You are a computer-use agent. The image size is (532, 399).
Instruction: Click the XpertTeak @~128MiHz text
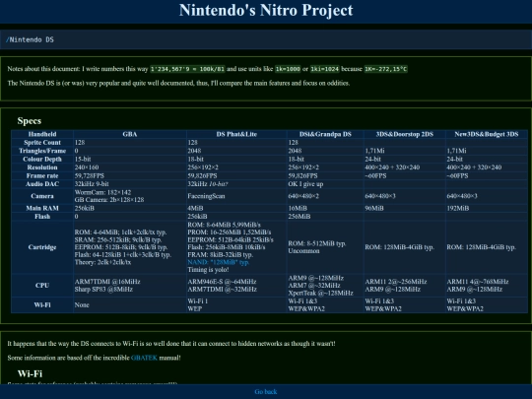(320, 293)
